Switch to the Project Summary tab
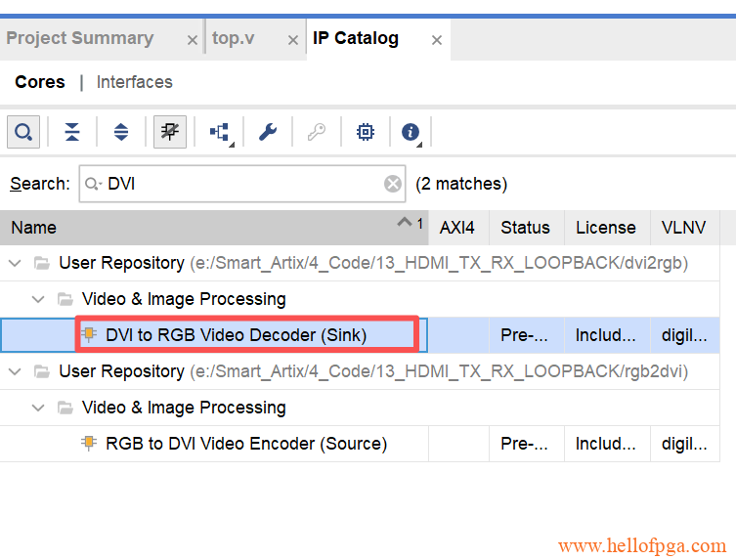The image size is (736, 560). pos(80,39)
